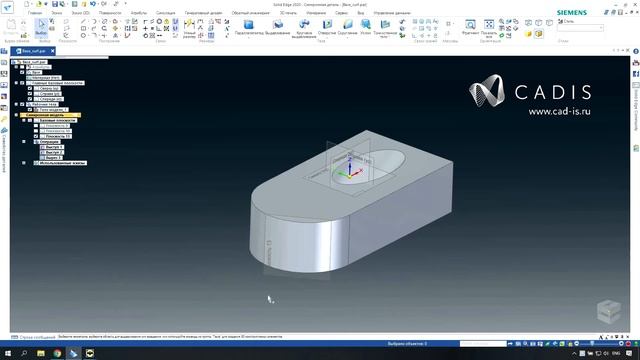Click the Windows taskbar search icon
Viewport: 640px width, 360px height.
coord(24,353)
